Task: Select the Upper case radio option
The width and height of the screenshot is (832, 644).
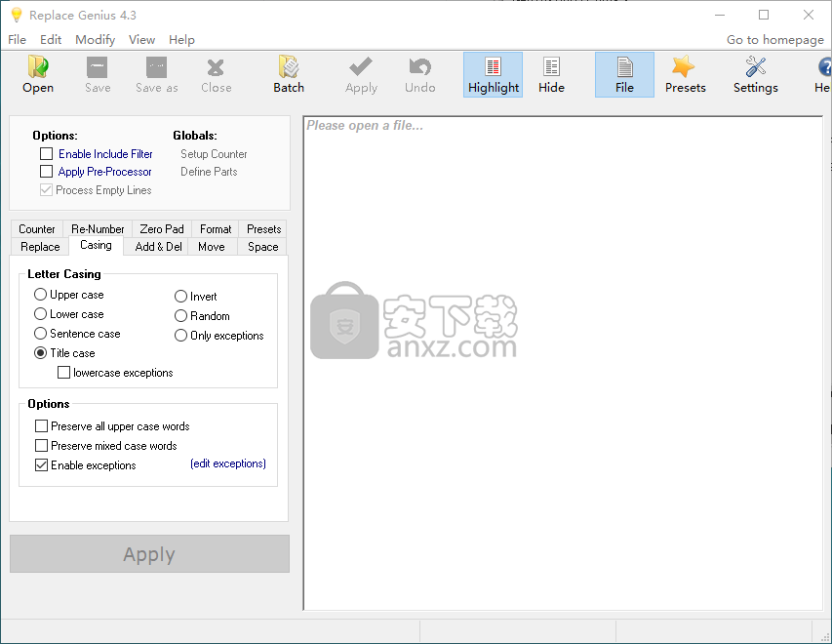Action: tap(40, 294)
